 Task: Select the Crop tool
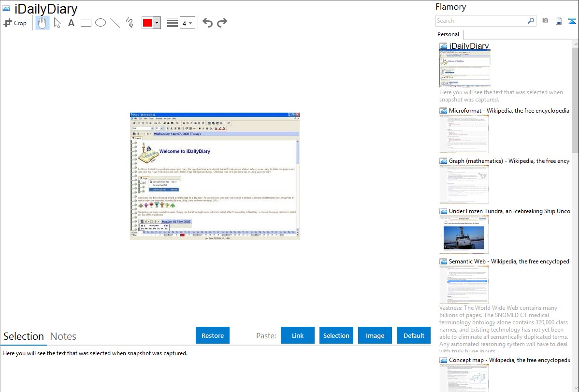pos(15,23)
